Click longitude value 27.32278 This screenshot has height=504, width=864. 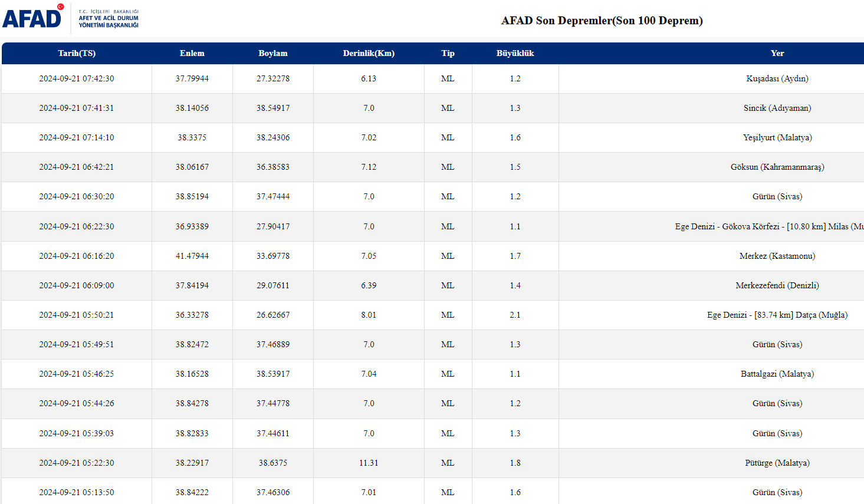click(273, 78)
